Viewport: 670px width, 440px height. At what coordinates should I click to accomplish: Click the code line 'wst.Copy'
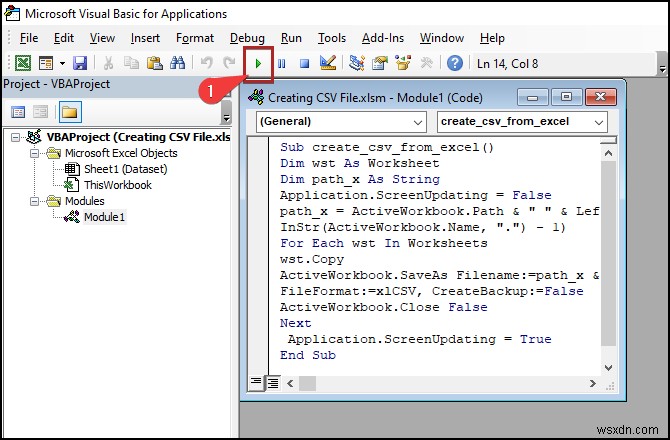coord(312,259)
